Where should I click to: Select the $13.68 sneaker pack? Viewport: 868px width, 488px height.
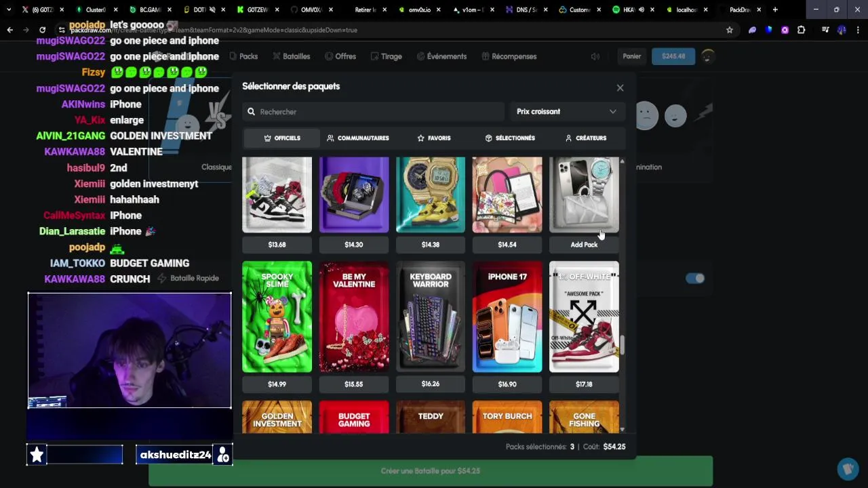click(277, 195)
